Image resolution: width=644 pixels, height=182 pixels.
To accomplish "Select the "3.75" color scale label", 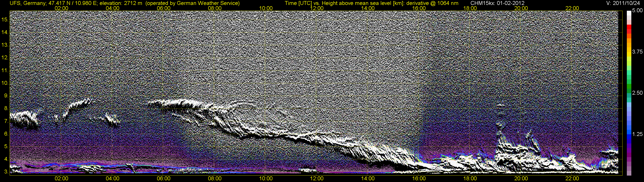I will pyautogui.click(x=638, y=52).
